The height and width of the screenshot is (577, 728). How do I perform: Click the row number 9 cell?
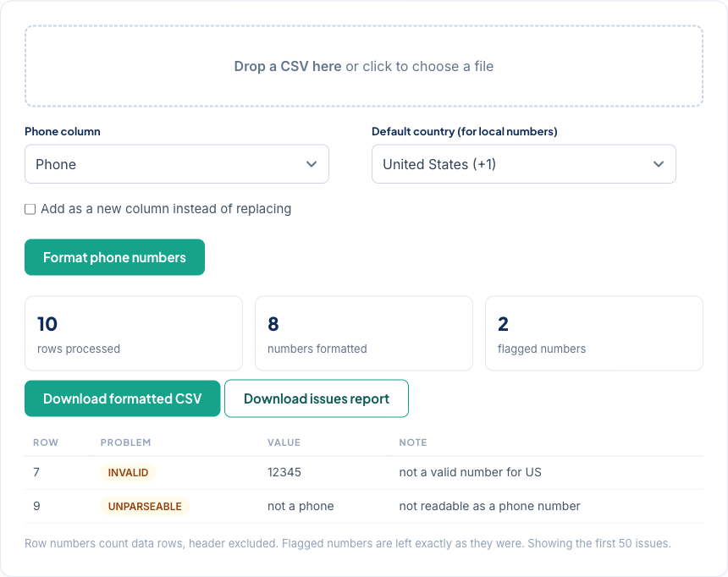(36, 506)
